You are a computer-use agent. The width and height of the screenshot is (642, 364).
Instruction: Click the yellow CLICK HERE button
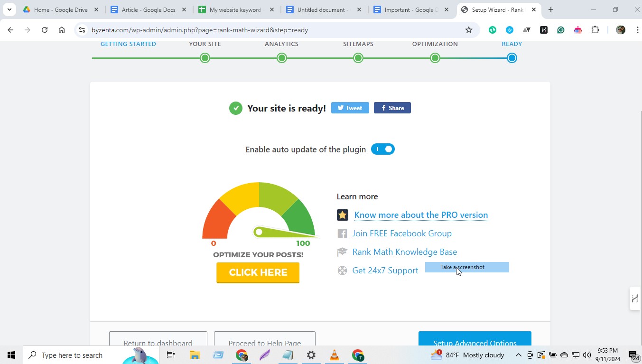click(258, 272)
